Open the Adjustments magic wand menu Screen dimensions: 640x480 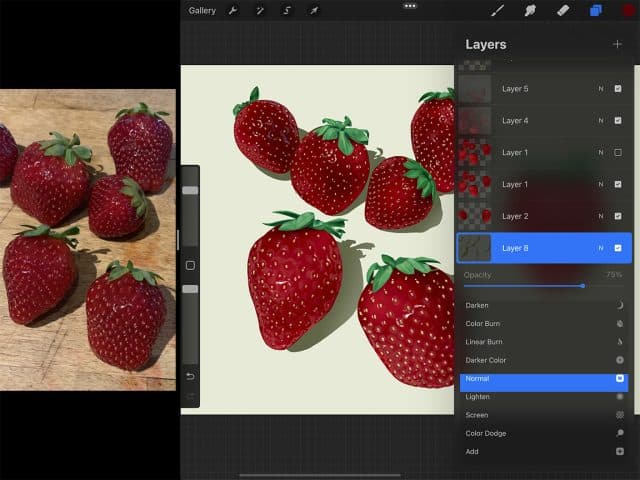(x=260, y=11)
